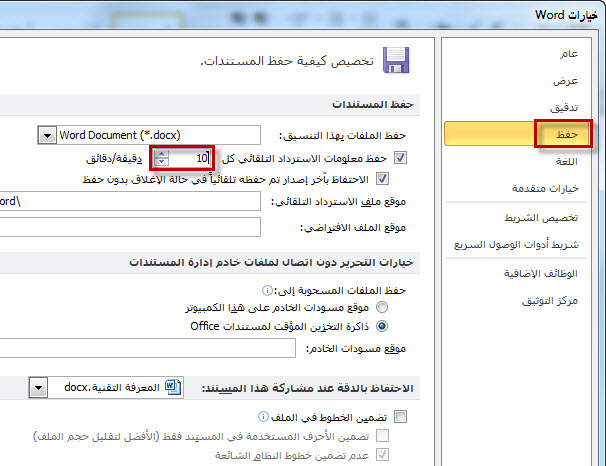The image size is (606, 466).
Task: Select the Office document cache radio button
Action: (x=382, y=327)
